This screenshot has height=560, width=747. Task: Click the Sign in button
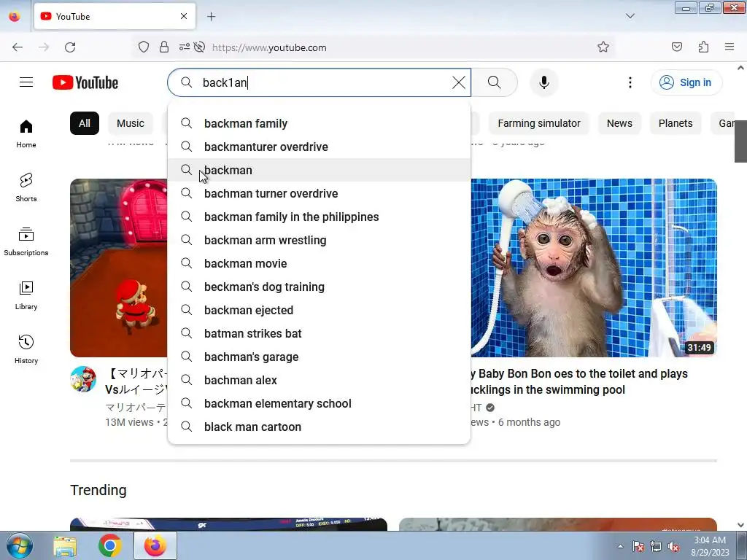(686, 82)
